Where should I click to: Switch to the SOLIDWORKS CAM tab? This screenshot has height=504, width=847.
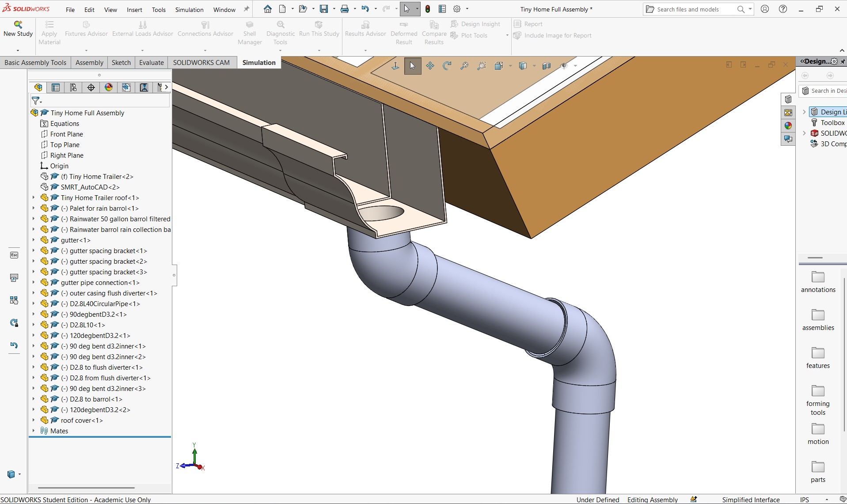[x=201, y=63]
